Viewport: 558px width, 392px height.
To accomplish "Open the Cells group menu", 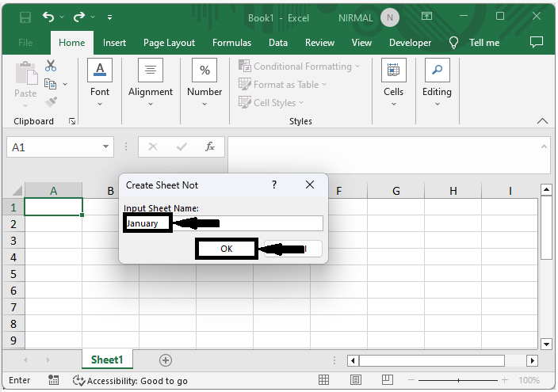I will click(x=394, y=83).
